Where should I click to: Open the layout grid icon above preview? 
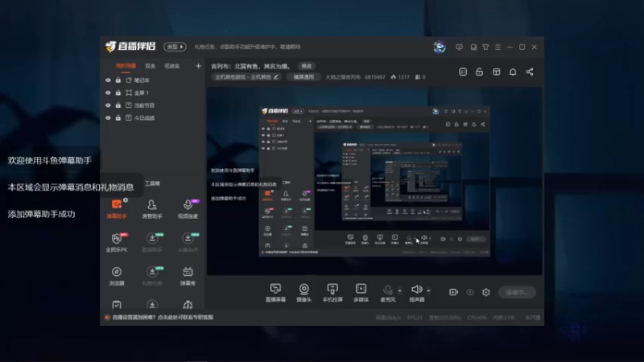click(x=497, y=72)
